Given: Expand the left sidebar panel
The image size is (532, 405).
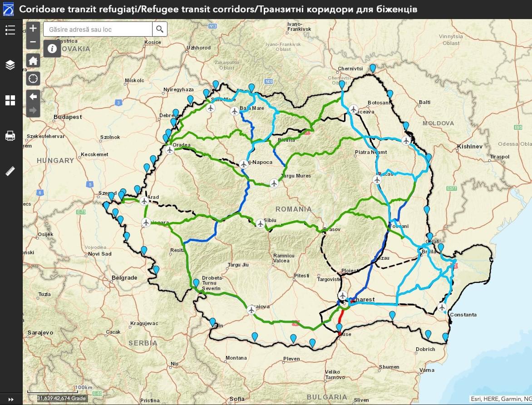Looking at the screenshot, I should 10,400.
